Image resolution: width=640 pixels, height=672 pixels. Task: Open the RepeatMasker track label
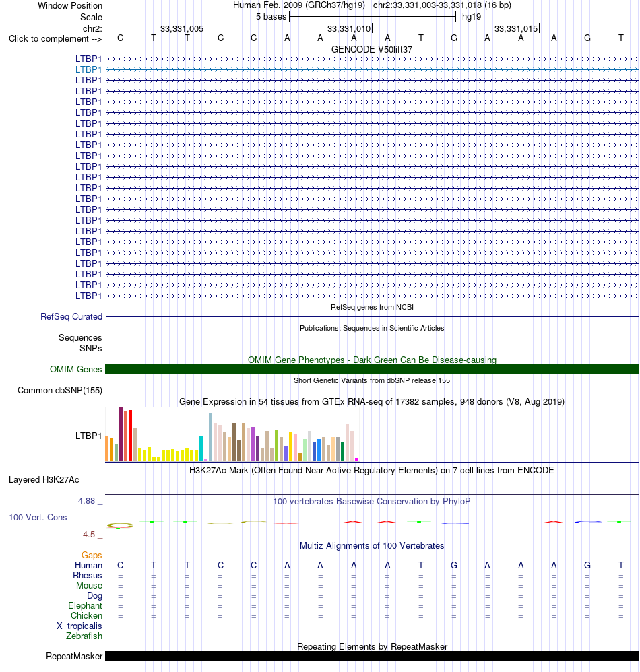(74, 656)
